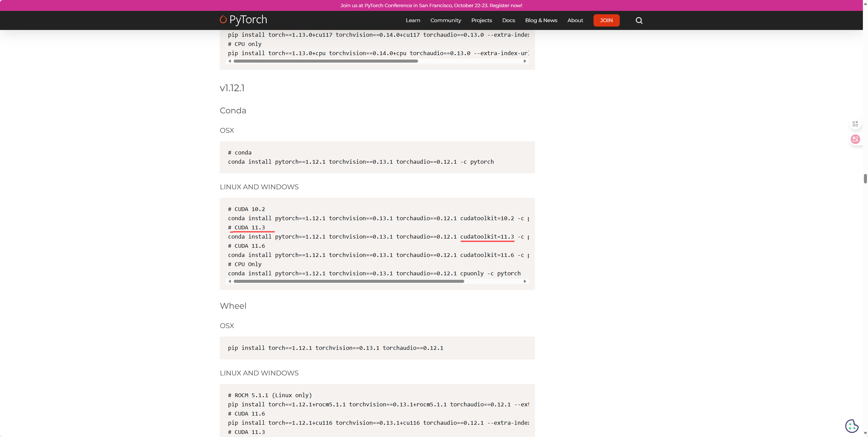Viewport: 868px width, 437px height.
Task: Click horizontal scrollbar under v1.13.0 pip commands
Action: (325, 61)
